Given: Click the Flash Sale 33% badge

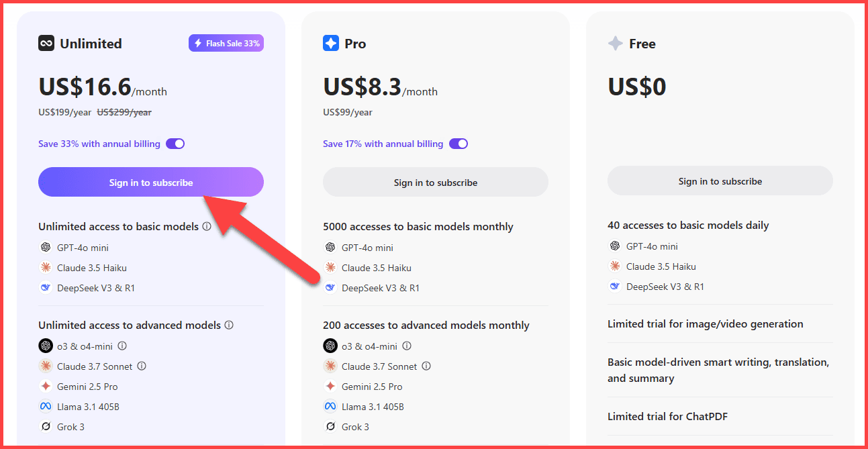Looking at the screenshot, I should [x=226, y=44].
